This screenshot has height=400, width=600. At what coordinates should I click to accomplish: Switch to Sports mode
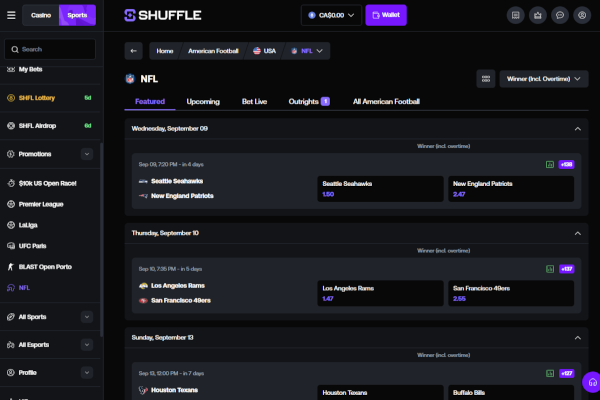pos(77,15)
